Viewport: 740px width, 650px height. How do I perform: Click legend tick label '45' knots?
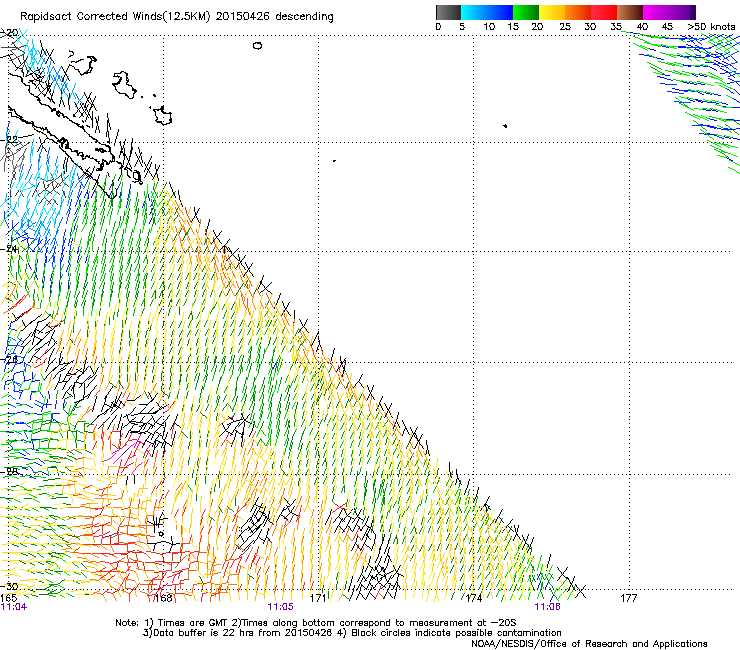tap(667, 27)
